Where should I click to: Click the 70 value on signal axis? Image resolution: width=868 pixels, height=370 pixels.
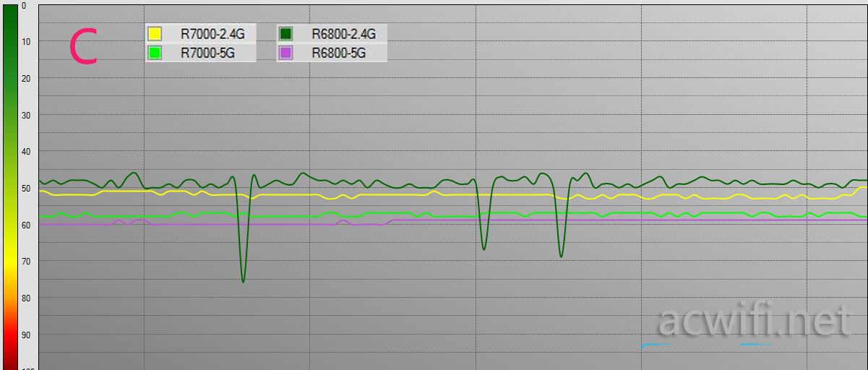point(26,262)
